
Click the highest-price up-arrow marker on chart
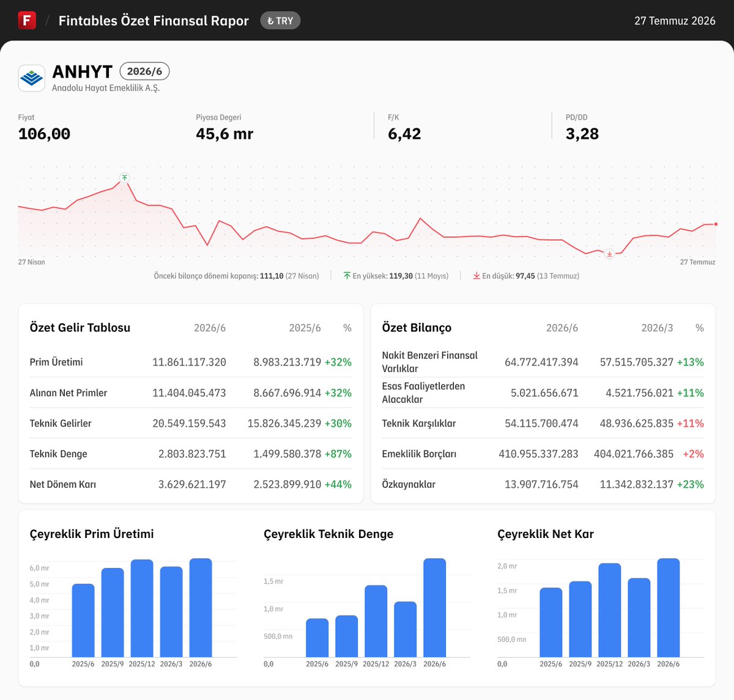point(125,178)
